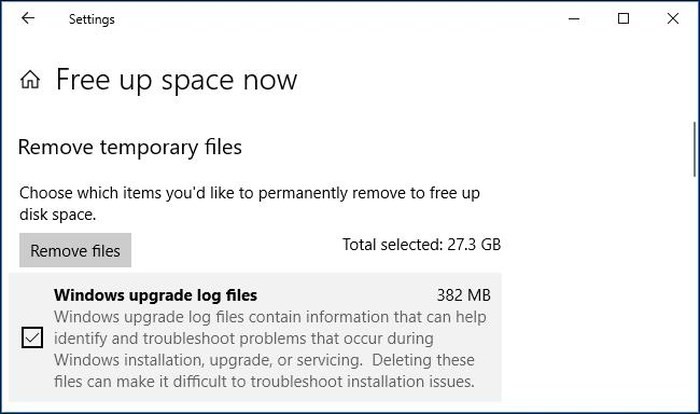Viewport: 700px width, 414px height.
Task: Click the Total selected: 27.3 GB text
Action: click(x=421, y=244)
